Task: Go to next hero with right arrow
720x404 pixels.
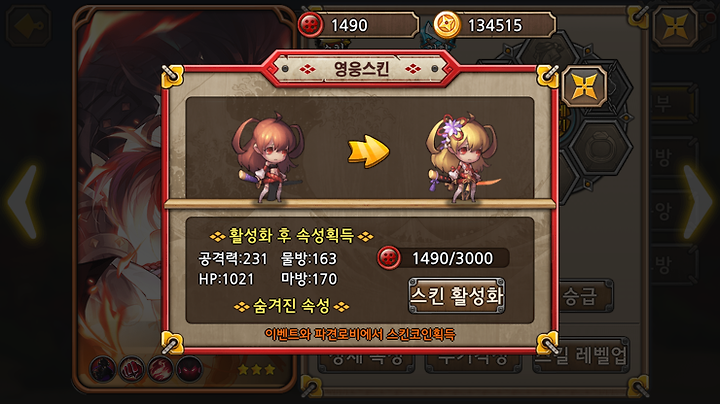Action: click(x=697, y=201)
